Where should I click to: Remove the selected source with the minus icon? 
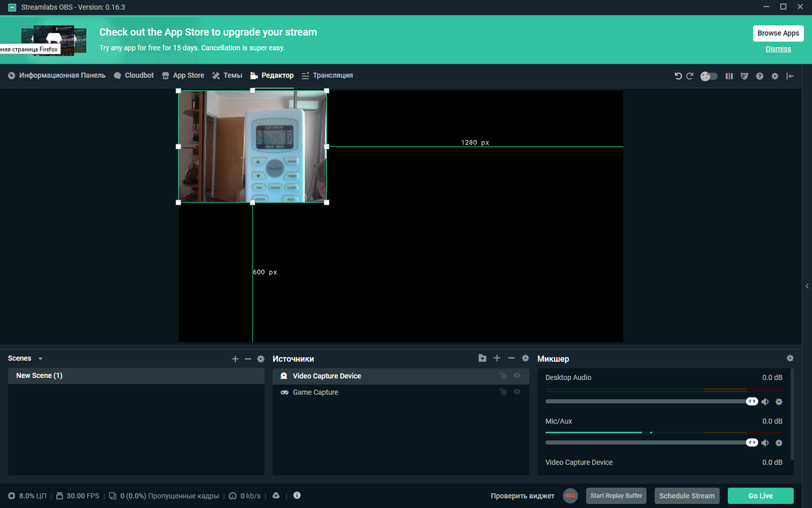click(x=512, y=358)
